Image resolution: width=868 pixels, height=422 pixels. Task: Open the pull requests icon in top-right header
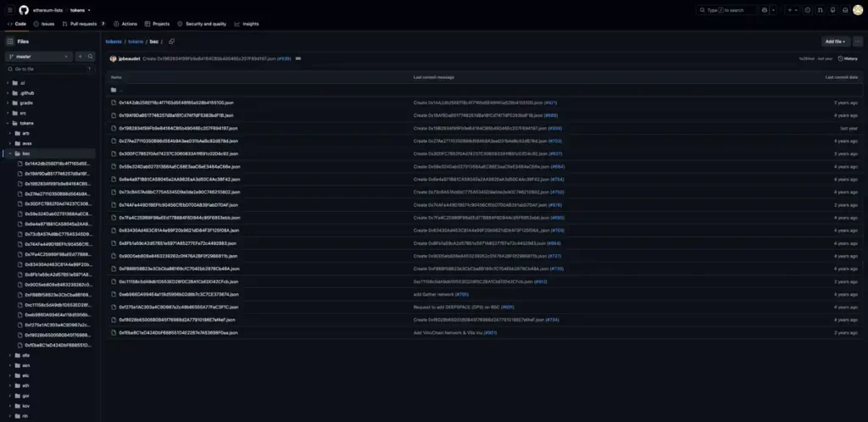pyautogui.click(x=820, y=10)
